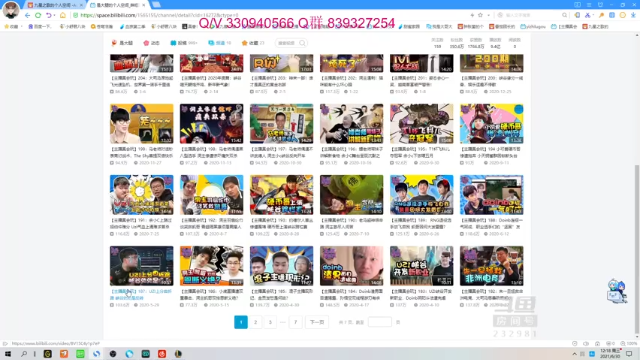Open Windows Start menu
The height and width of the screenshot is (360, 640).
tap(8, 353)
